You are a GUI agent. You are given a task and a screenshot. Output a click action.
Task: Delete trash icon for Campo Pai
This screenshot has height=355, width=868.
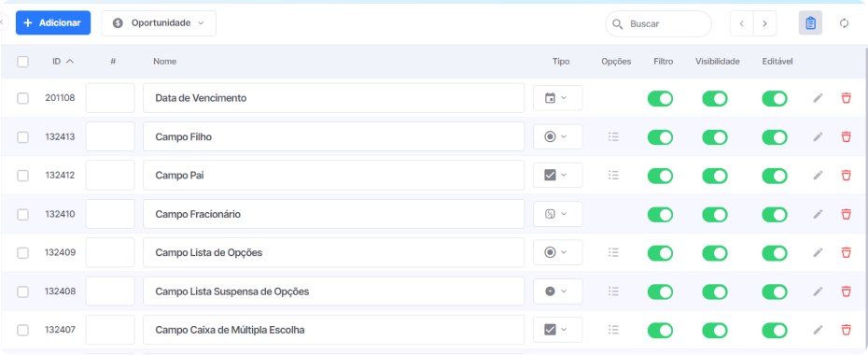[x=846, y=176]
